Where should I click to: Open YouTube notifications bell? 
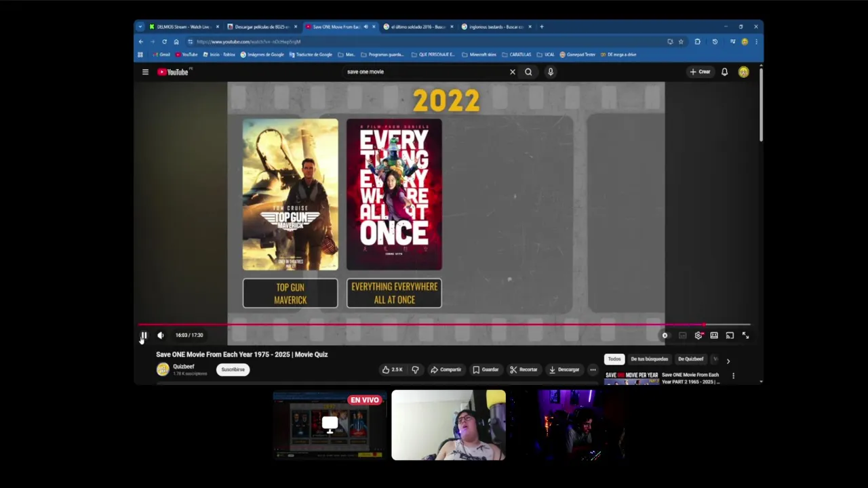724,72
